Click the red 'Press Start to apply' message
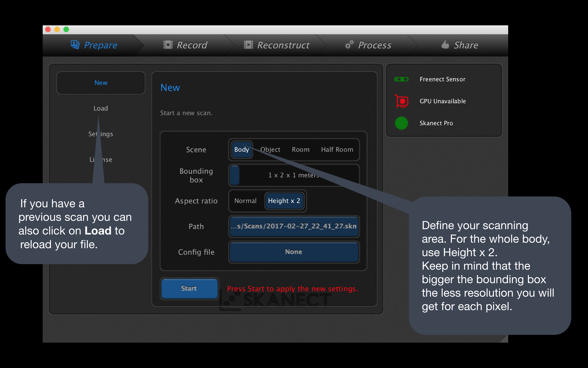 293,289
